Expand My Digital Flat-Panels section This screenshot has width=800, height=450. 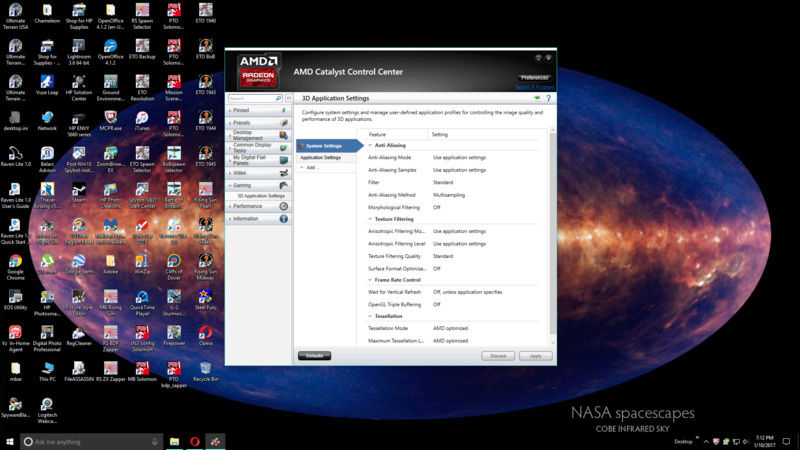click(259, 160)
